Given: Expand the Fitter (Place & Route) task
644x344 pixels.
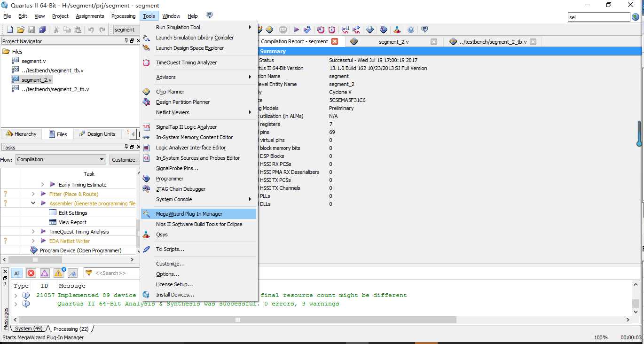Looking at the screenshot, I should coord(33,194).
